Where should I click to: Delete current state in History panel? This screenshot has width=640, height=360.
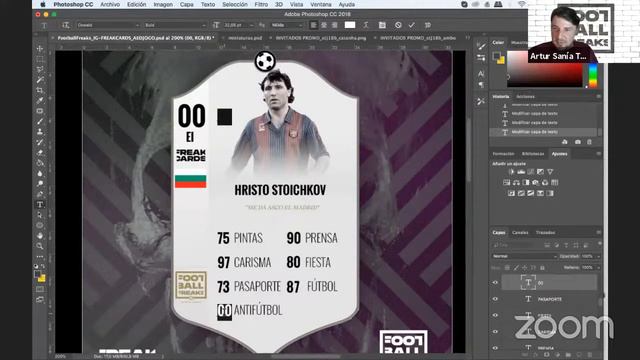coord(589,142)
